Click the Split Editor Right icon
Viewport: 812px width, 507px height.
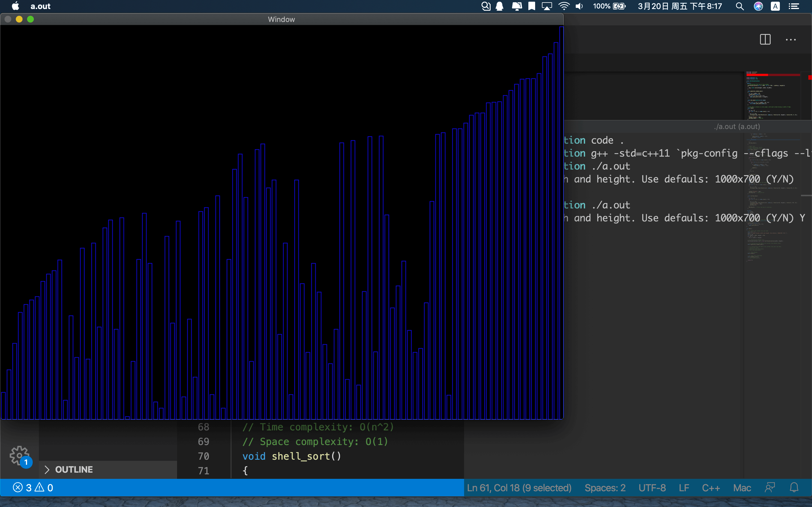click(765, 39)
